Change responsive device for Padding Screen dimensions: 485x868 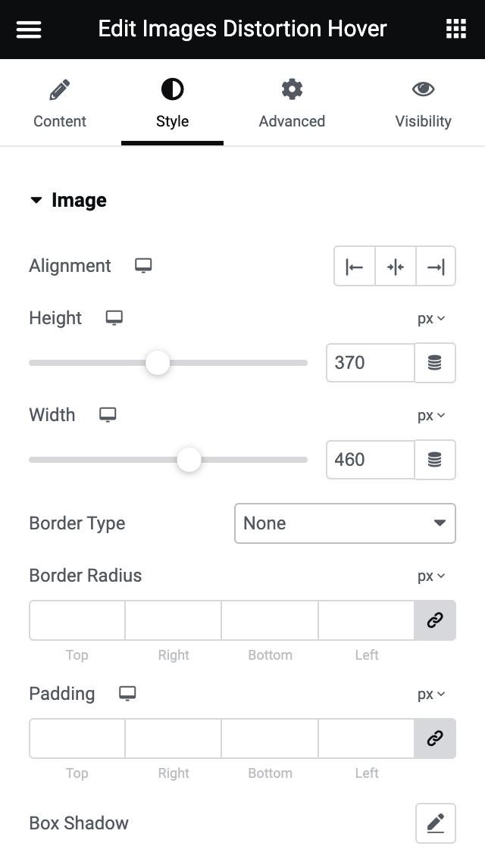pos(127,694)
